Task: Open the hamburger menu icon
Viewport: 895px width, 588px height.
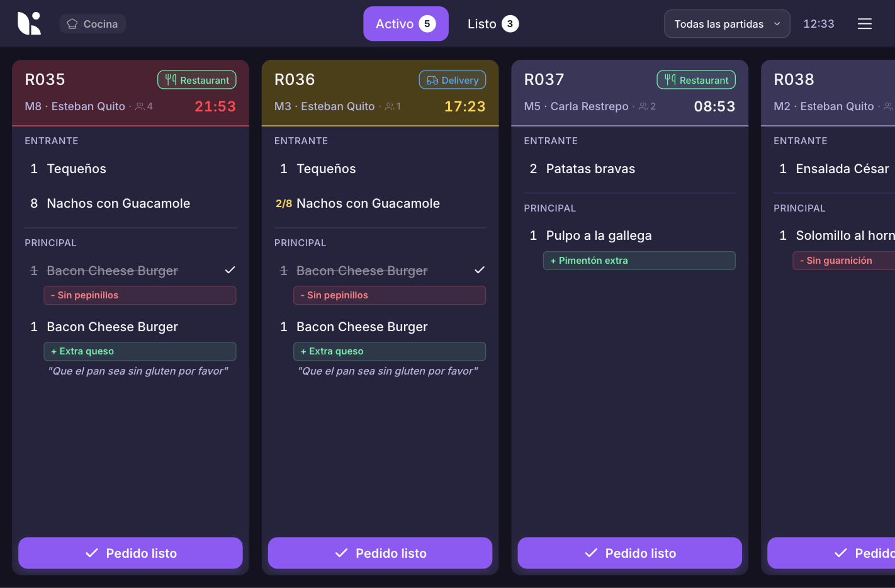Action: tap(865, 24)
